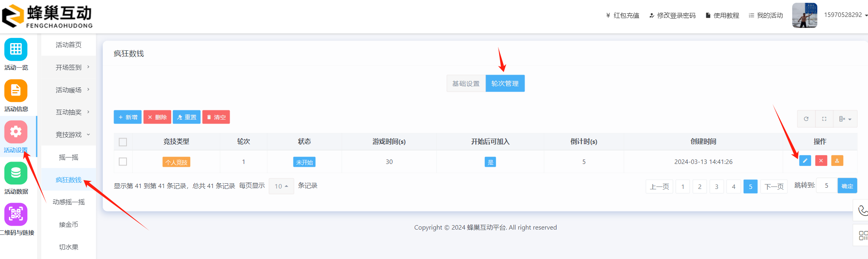The image size is (868, 259).
Task: Select 动感摇一摇 menu item
Action: 69,202
